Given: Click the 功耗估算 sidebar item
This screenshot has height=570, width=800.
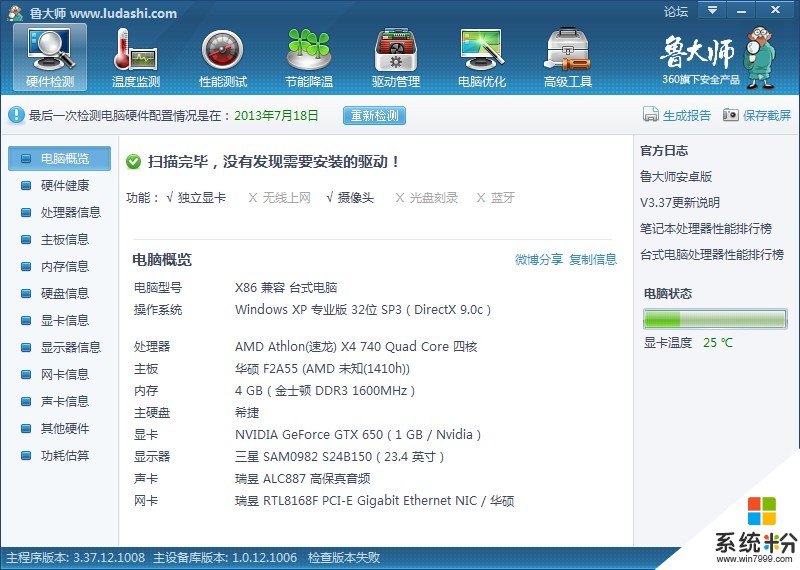Looking at the screenshot, I should point(64,455).
